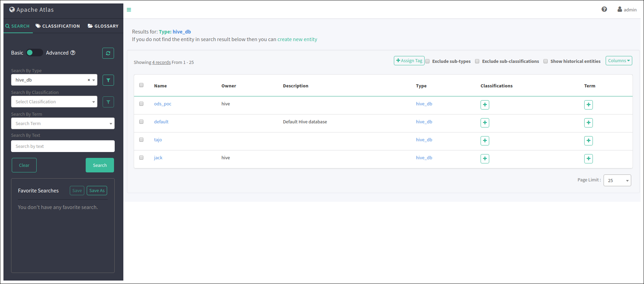Open the Search By Type dropdown
This screenshot has height=284, width=644.
point(54,80)
